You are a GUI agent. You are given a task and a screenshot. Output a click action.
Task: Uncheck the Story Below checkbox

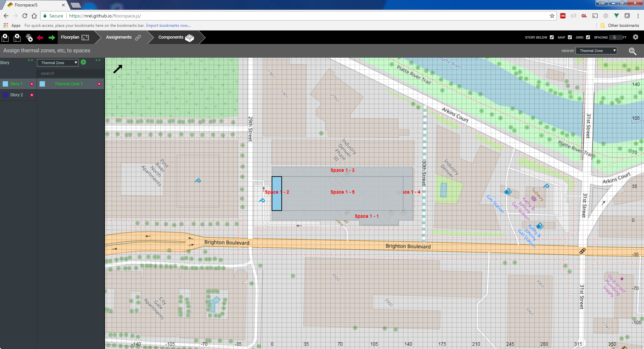coord(552,37)
